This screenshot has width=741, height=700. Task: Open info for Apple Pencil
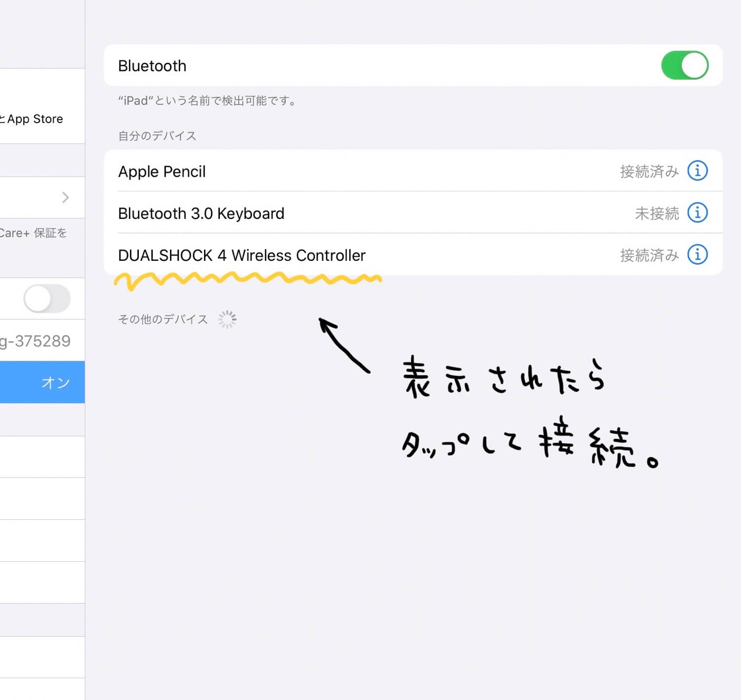point(698,171)
